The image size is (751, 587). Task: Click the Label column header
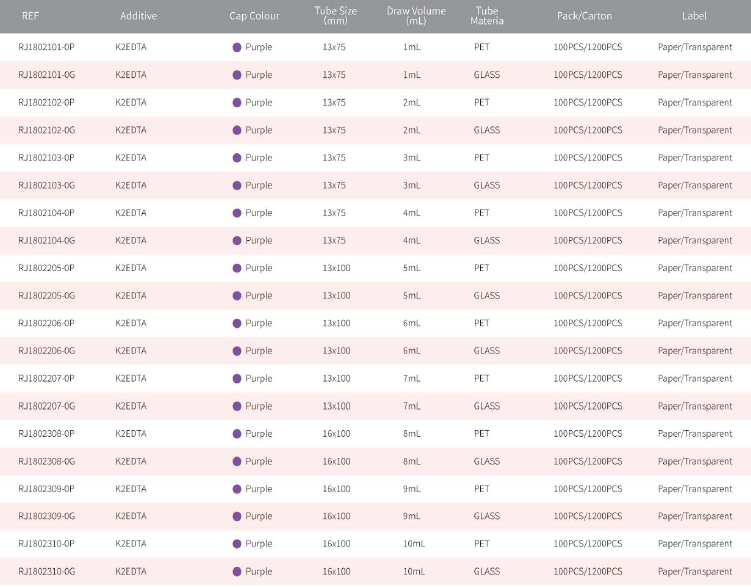point(694,16)
